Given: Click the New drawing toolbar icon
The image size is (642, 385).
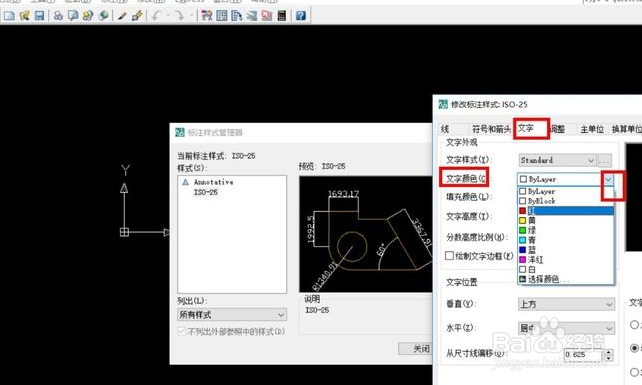Looking at the screenshot, I should coord(9,16).
